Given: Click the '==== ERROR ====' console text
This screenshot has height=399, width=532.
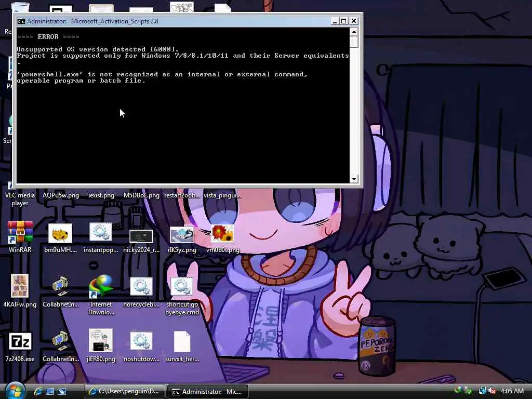Looking at the screenshot, I should click(x=48, y=37).
